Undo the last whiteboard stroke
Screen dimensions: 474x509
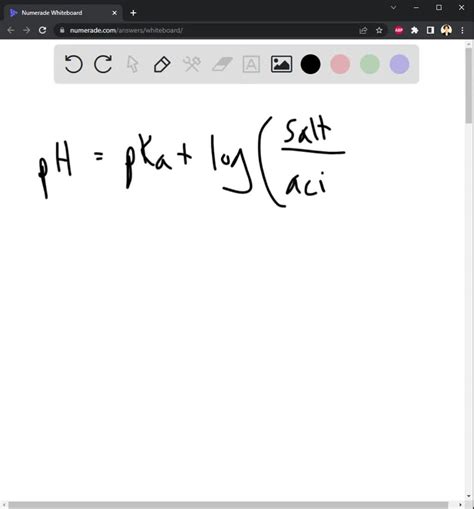(73, 64)
